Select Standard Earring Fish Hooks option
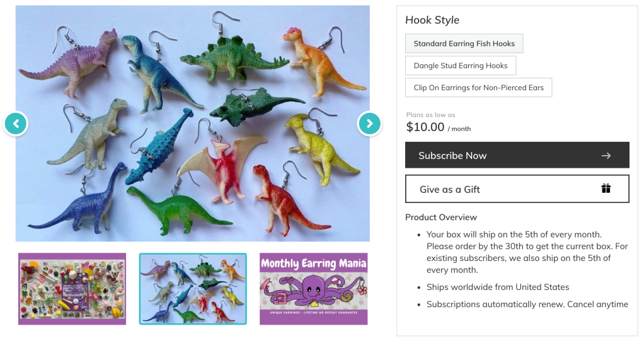644x341 pixels. (x=464, y=43)
